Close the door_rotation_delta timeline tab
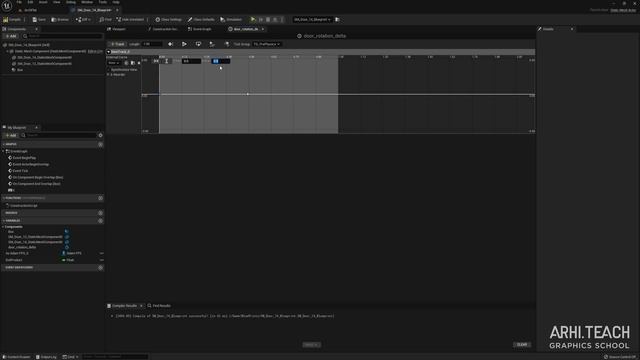640x360 pixels. [x=263, y=29]
